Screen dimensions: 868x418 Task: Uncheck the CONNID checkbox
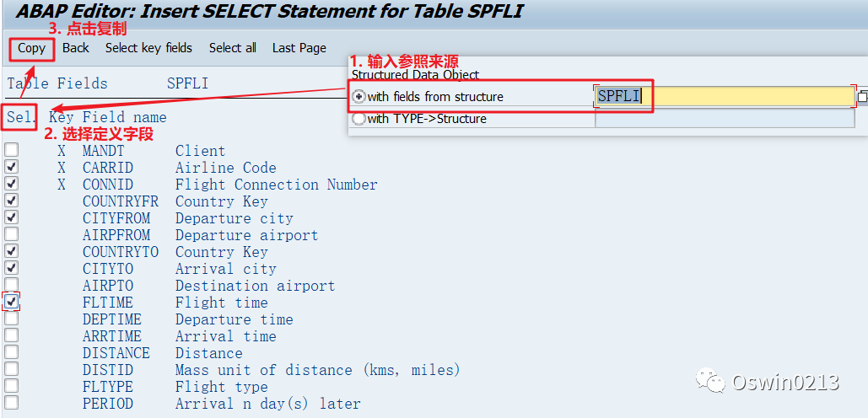pyautogui.click(x=11, y=184)
